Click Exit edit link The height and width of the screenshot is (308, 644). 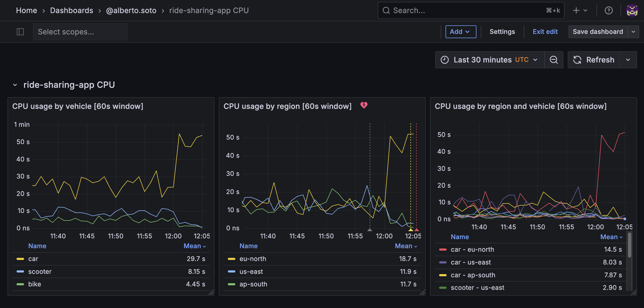click(545, 32)
